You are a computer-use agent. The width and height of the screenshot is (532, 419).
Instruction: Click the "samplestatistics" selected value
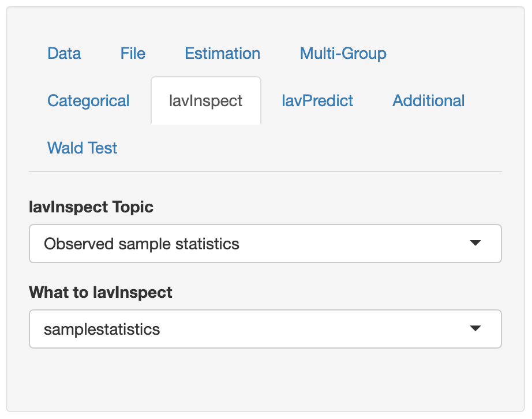click(x=102, y=329)
